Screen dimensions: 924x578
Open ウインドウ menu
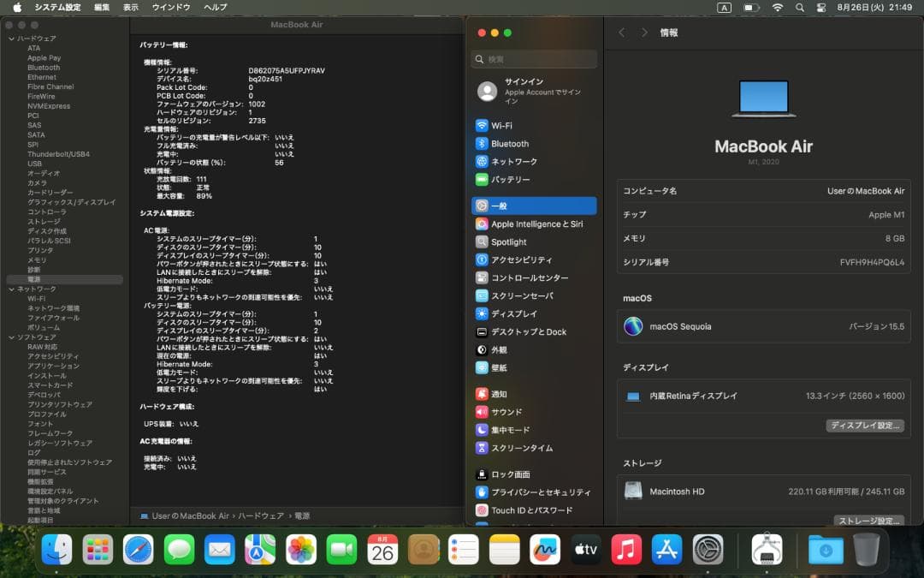pyautogui.click(x=171, y=7)
